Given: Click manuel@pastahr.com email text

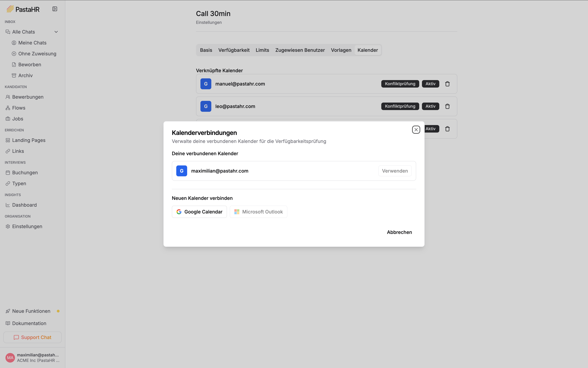Looking at the screenshot, I should pyautogui.click(x=240, y=84).
